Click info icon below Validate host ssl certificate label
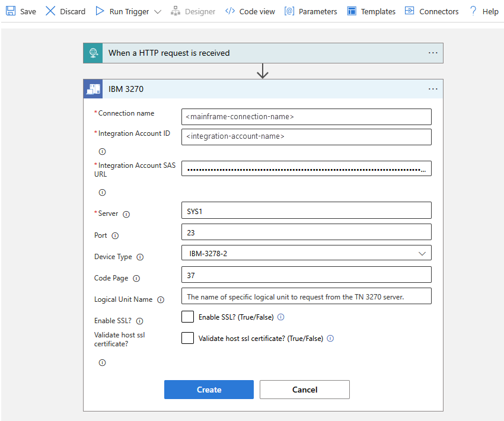This screenshot has width=504, height=421. 102,363
